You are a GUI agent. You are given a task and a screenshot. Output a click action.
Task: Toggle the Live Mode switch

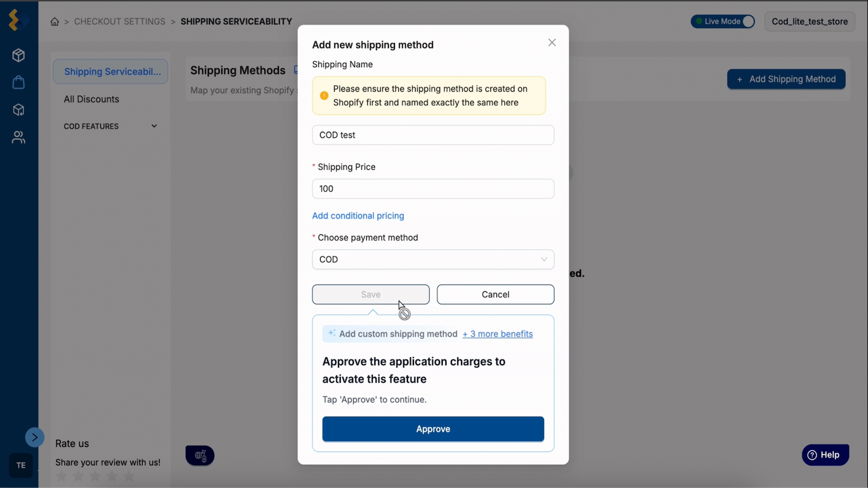pos(723,22)
